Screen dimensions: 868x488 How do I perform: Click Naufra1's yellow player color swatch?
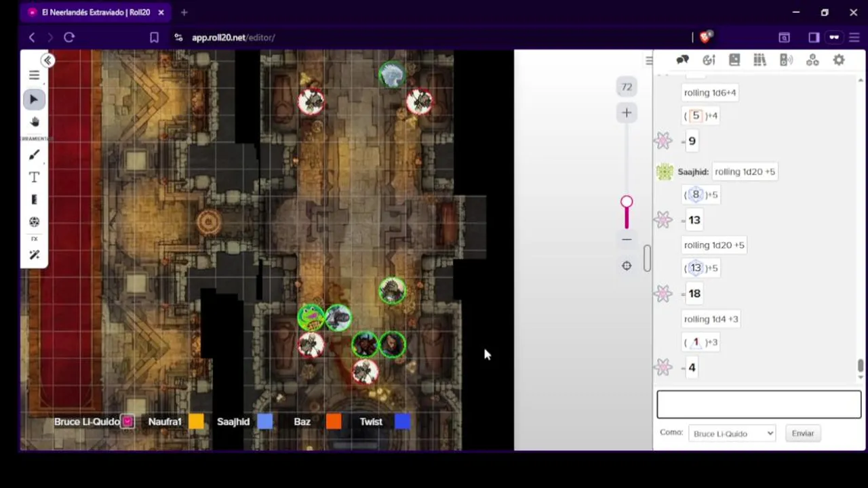point(196,422)
